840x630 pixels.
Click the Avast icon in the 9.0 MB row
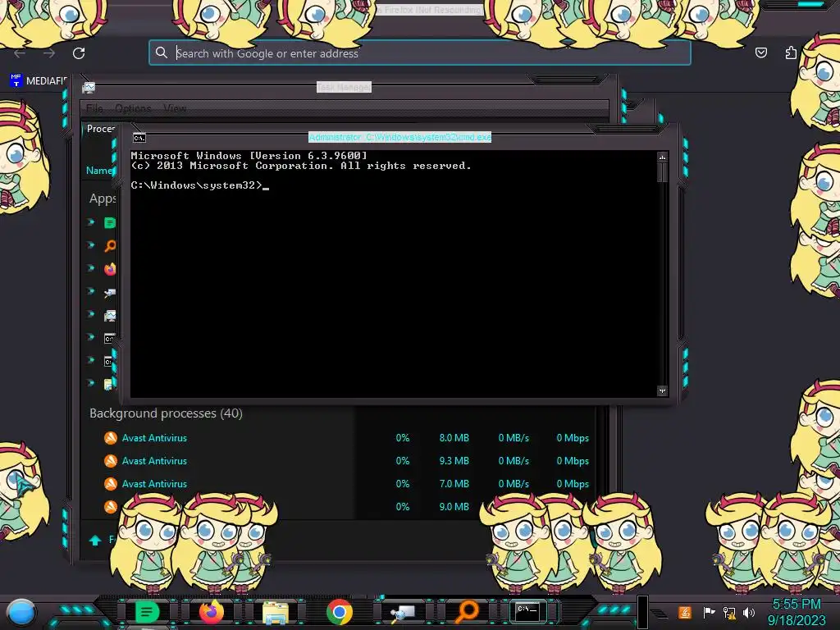[x=111, y=506]
